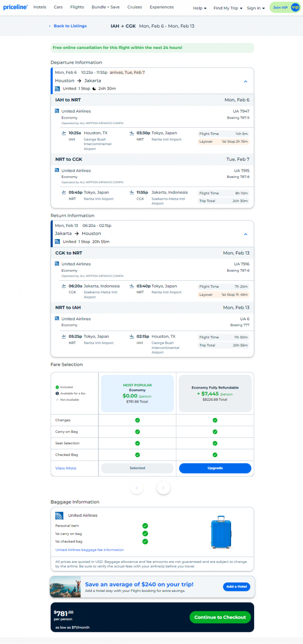Click takeoff plane icon next to 05:25p Tokyo
This screenshot has height=644, width=303.
[64, 336]
